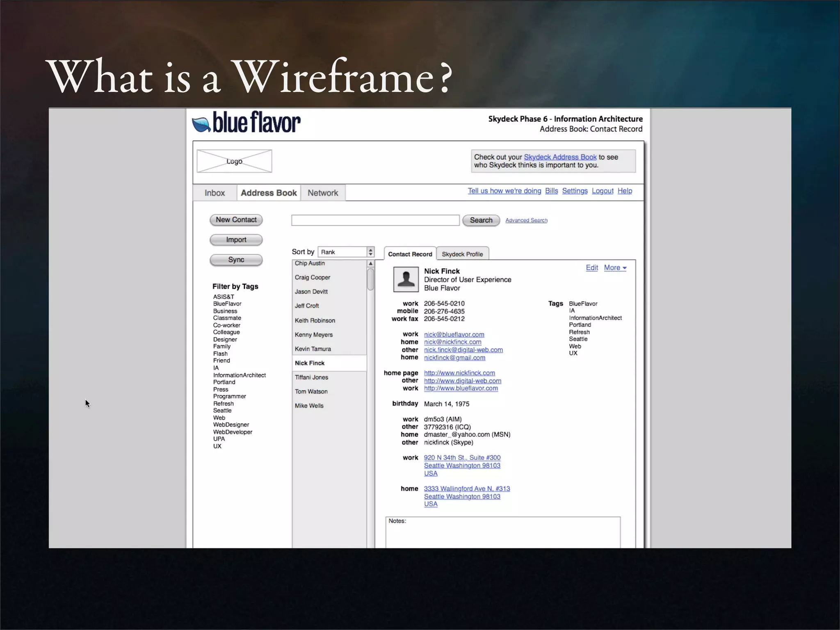The height and width of the screenshot is (630, 840).
Task: Click the Logout link
Action: click(603, 191)
